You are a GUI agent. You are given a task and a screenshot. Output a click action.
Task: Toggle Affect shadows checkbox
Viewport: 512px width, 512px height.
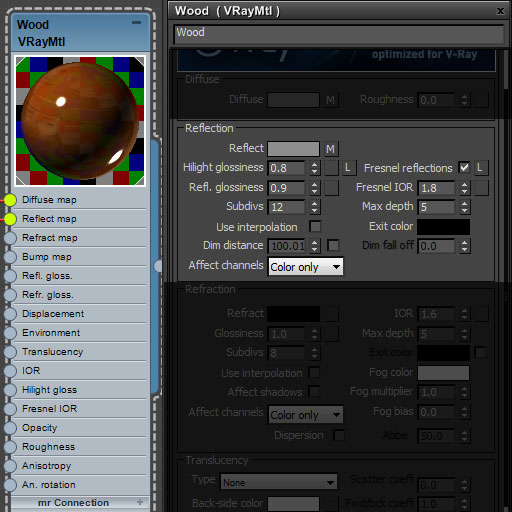(x=314, y=392)
